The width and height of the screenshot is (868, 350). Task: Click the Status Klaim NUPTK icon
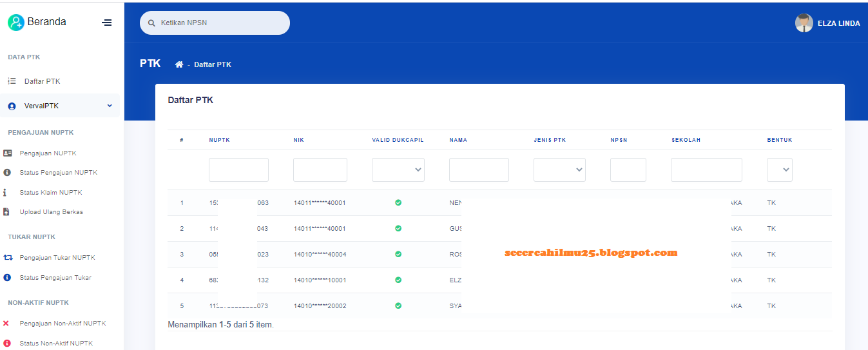click(5, 192)
